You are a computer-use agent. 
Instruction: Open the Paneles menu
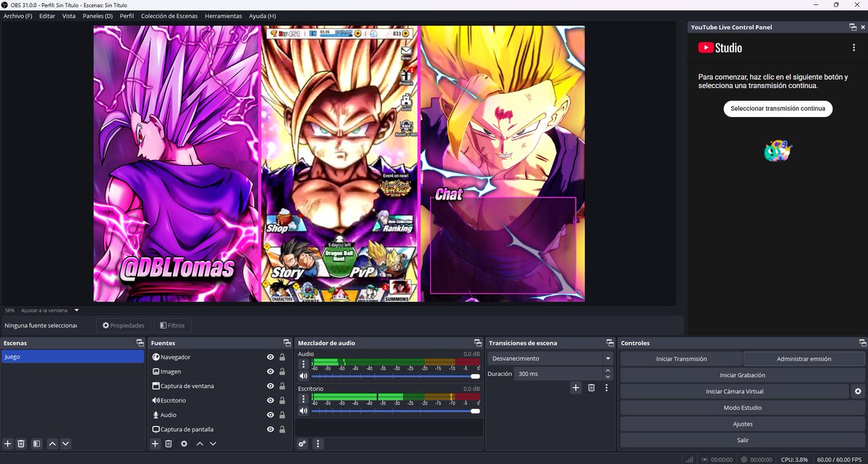coord(98,16)
